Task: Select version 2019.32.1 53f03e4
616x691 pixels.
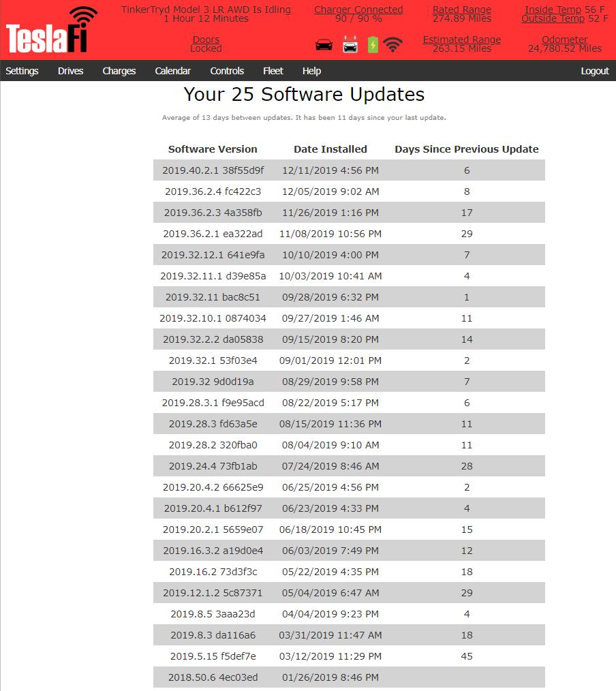Action: click(x=213, y=361)
